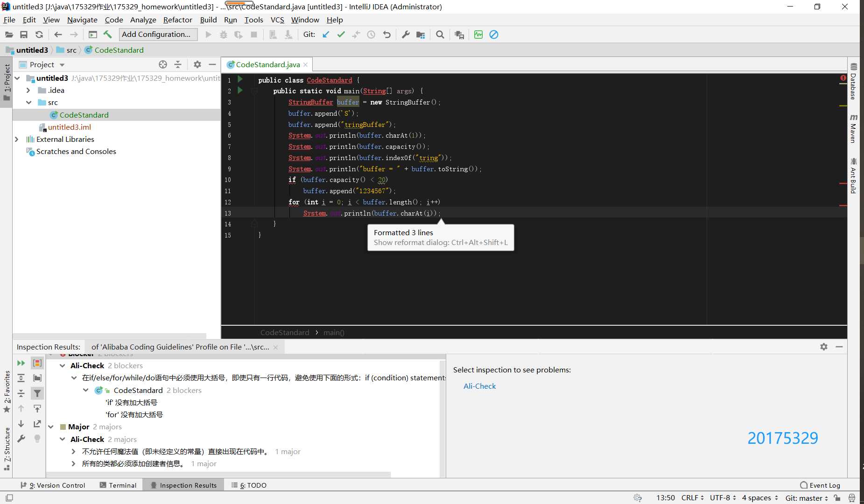Toggle the Maven side panel
The width and height of the screenshot is (864, 504).
[x=853, y=128]
